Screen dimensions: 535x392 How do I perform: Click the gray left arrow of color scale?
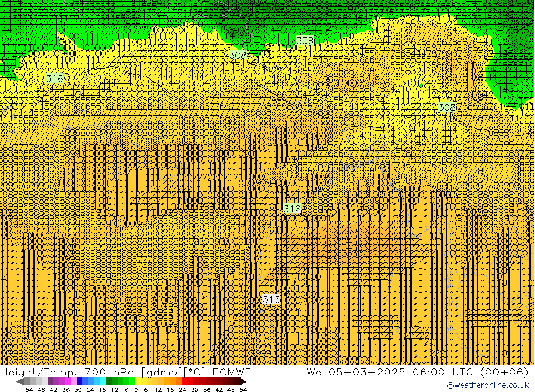(19, 381)
